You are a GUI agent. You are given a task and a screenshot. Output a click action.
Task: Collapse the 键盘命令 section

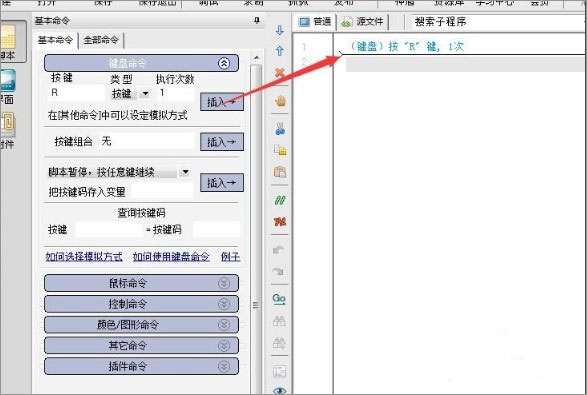point(223,63)
